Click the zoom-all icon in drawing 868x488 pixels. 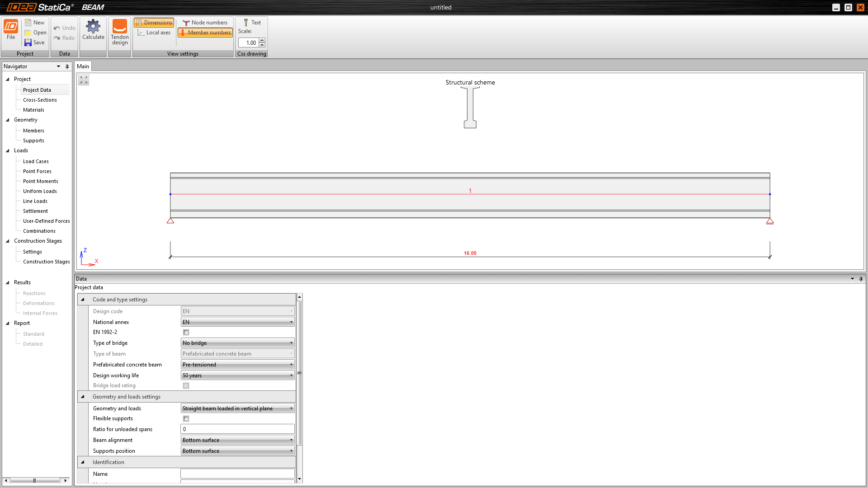click(x=84, y=80)
